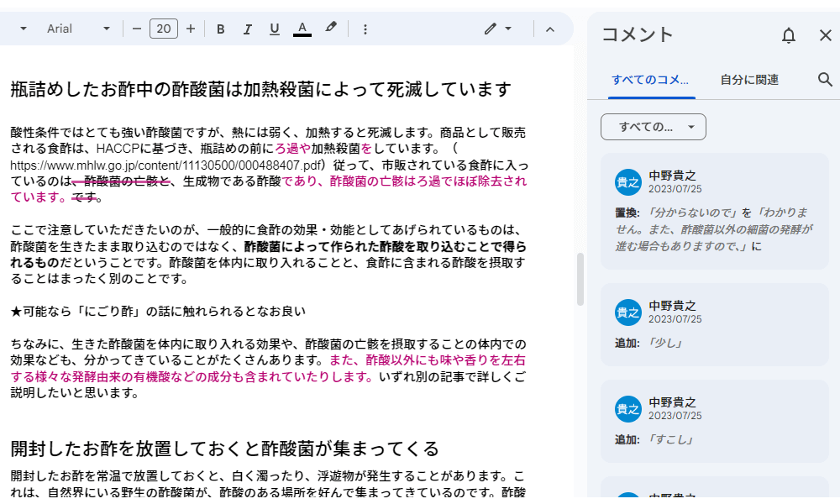Close the comments panel
This screenshot has width=840, height=504.
click(x=826, y=35)
